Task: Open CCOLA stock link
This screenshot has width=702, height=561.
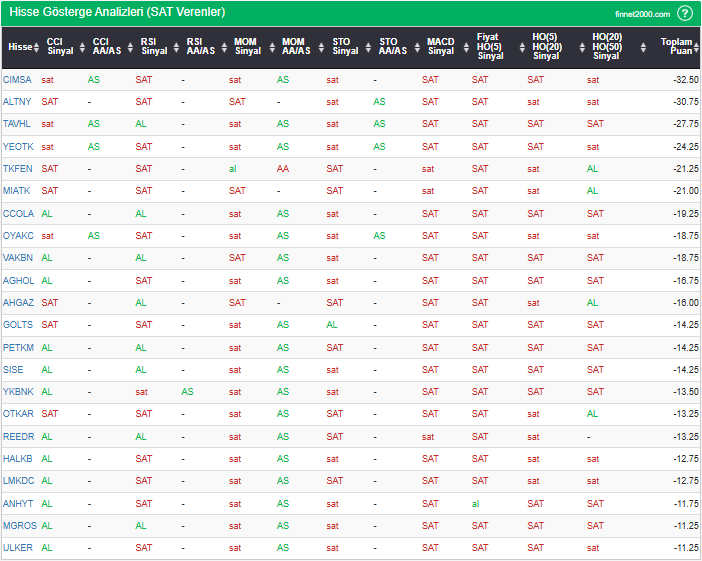Action: 18,214
